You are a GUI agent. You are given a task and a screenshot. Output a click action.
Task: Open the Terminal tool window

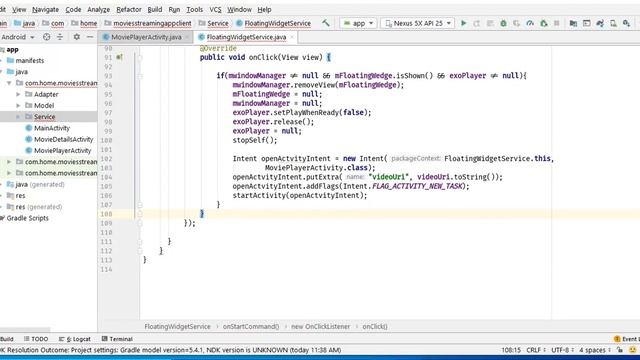point(117,339)
